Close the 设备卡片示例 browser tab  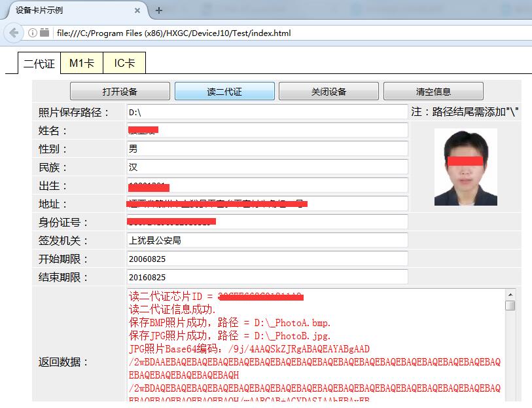[x=136, y=10]
